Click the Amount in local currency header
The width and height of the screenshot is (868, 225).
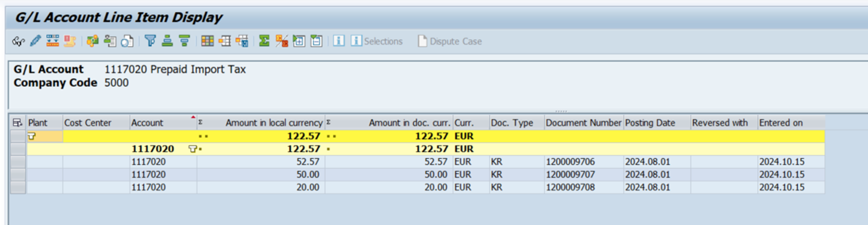point(261,123)
